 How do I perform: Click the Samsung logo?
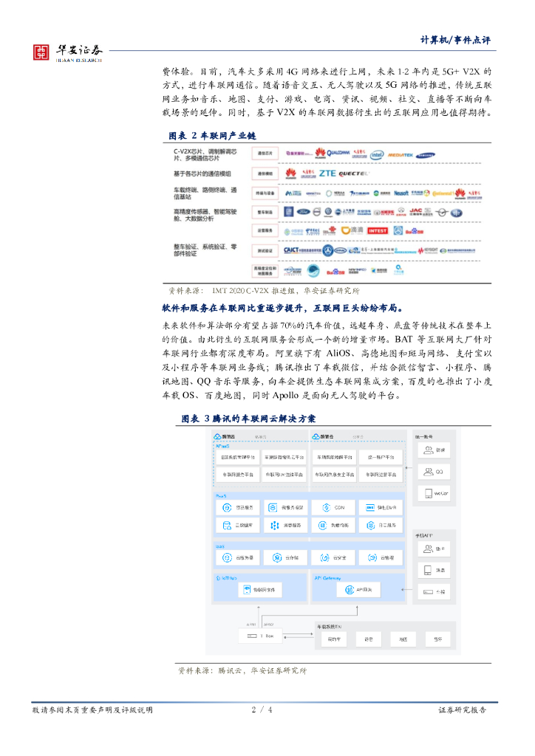click(426, 155)
